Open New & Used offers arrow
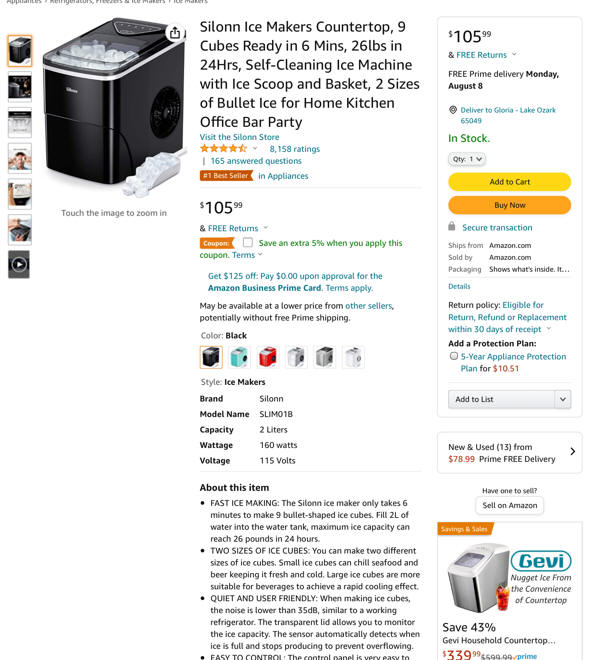Screen dimensions: 590x660 click(572, 452)
